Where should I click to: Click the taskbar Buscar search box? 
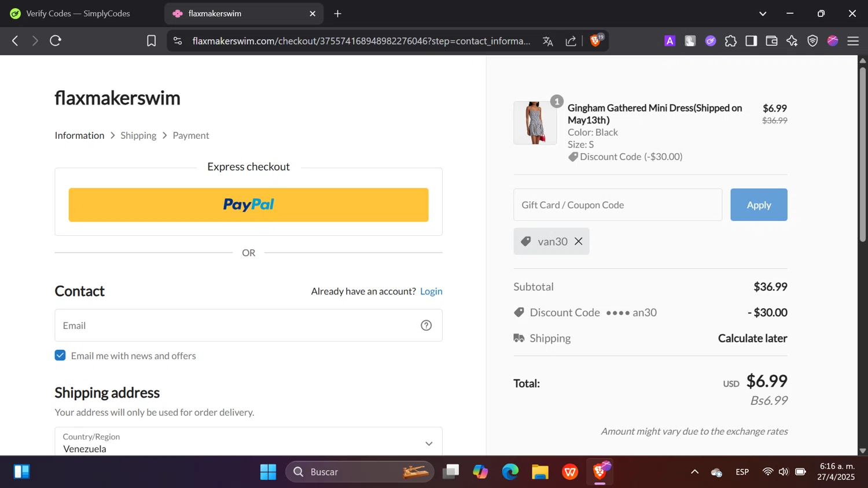pos(359,472)
